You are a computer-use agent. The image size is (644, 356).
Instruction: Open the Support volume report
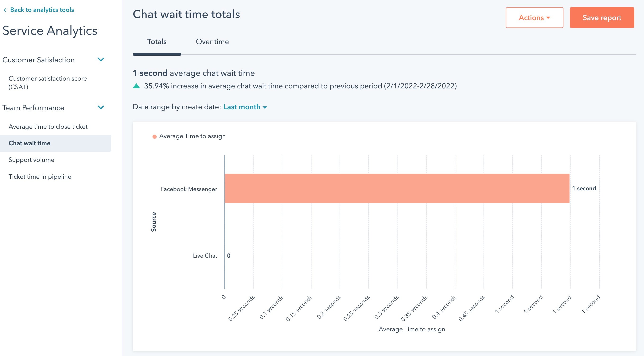tap(32, 160)
